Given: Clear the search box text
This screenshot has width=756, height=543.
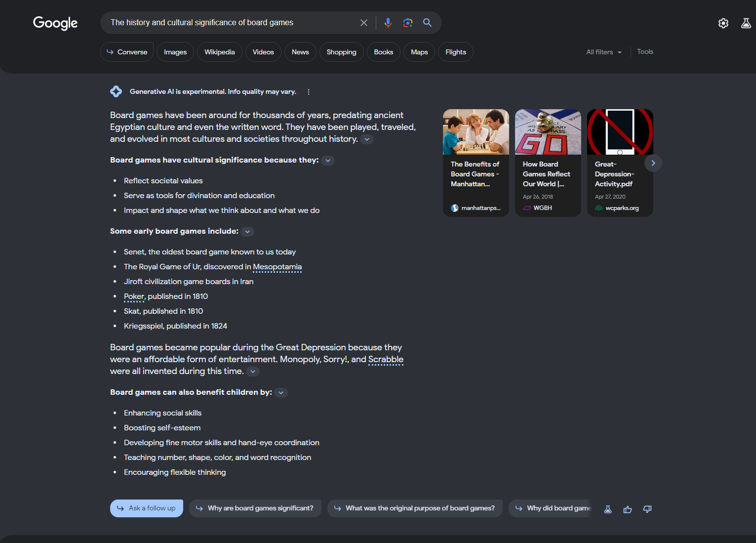Looking at the screenshot, I should (x=364, y=23).
